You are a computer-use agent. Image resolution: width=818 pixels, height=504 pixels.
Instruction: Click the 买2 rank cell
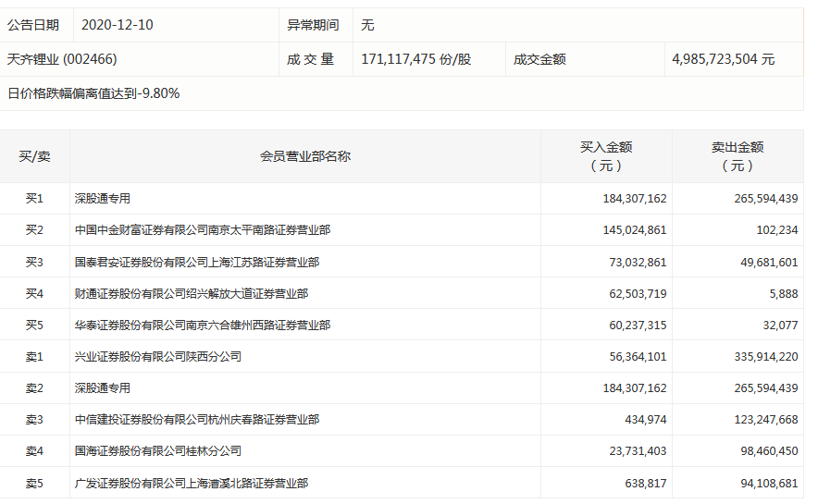[x=34, y=230]
